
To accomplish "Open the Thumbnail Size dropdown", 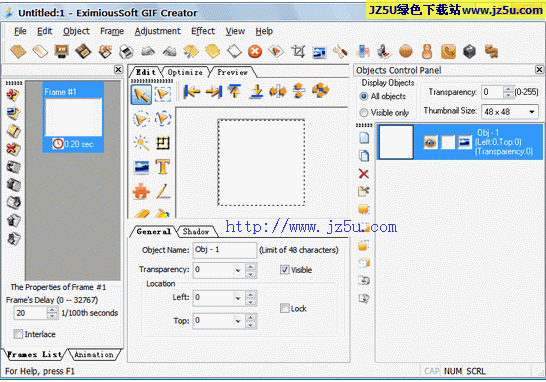I will point(532,112).
